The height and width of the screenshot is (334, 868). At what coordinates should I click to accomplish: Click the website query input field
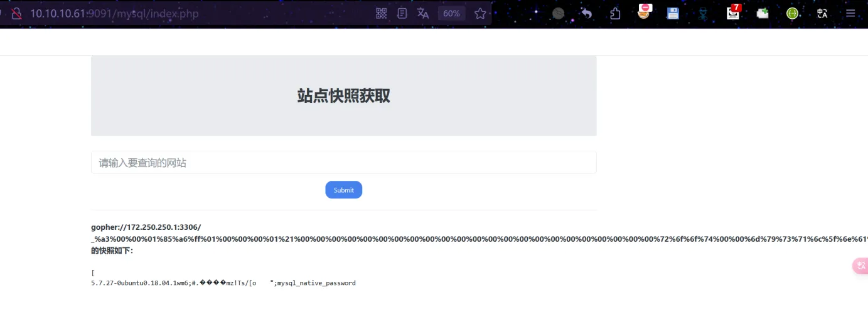pos(343,163)
